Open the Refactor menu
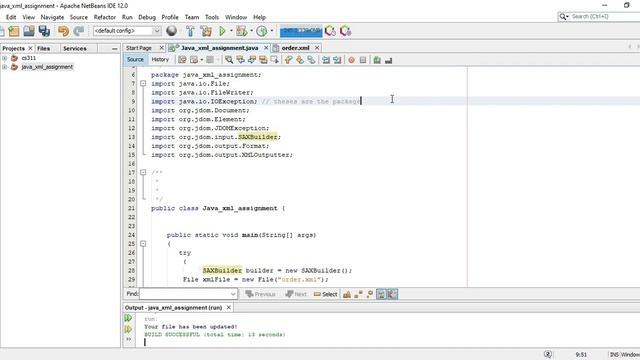This screenshot has height=360, width=640. click(x=105, y=17)
